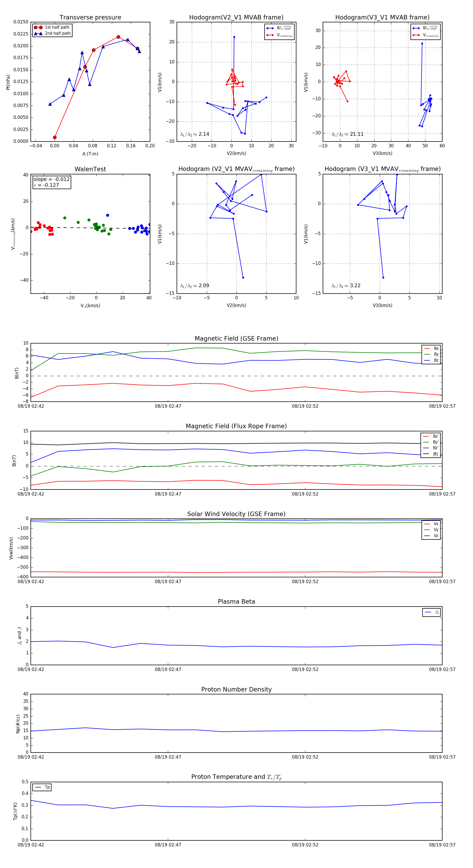Image resolution: width=473 pixels, height=868 pixels.
Task: Select the "Vy" legend entry
Action: 431,530
